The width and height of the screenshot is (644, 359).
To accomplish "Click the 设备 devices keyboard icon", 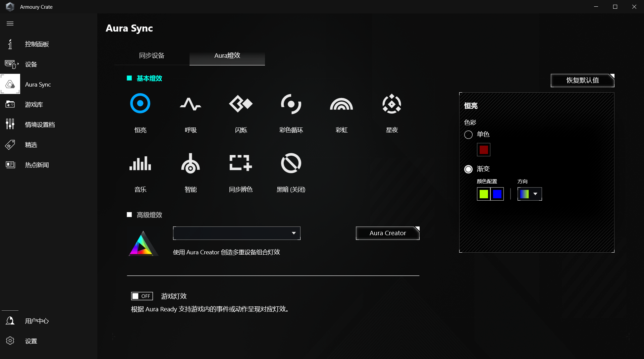I will 11,64.
